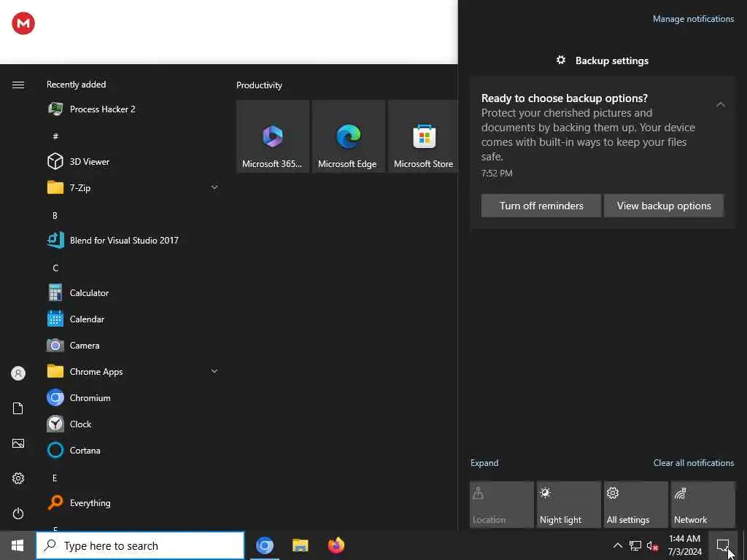747x560 pixels.
Task: Open the Clock app
Action: (133, 424)
